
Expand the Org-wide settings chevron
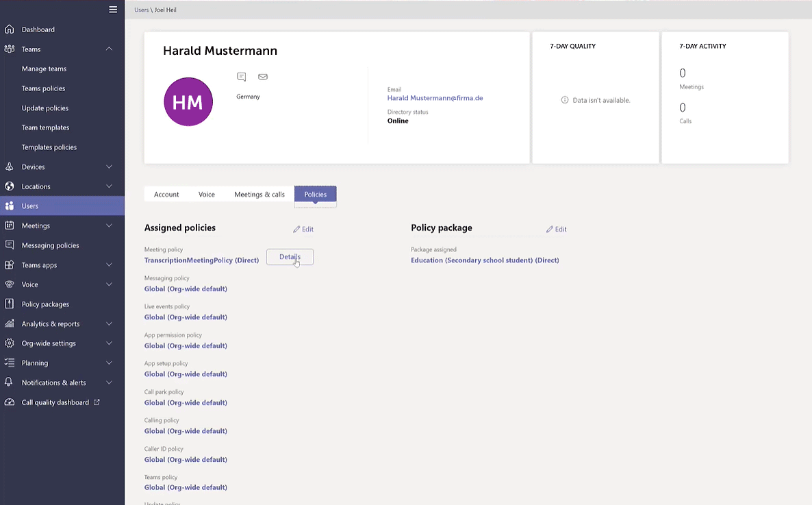[110, 343]
